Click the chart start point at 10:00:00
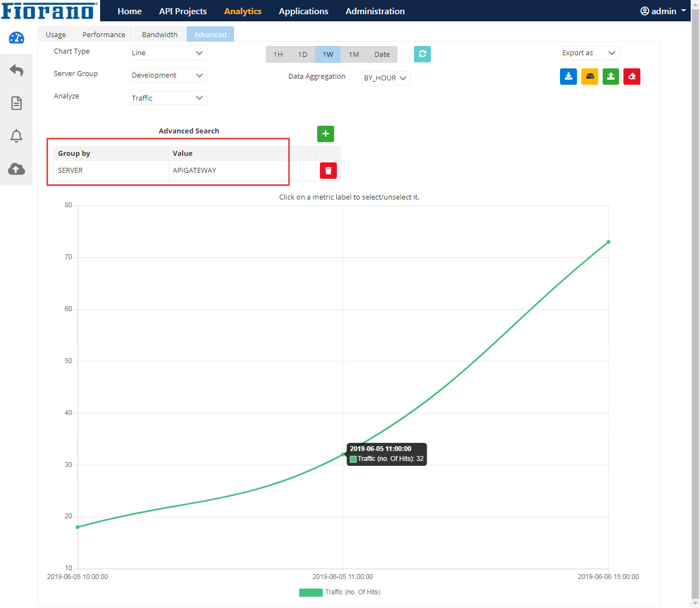 pos(78,527)
